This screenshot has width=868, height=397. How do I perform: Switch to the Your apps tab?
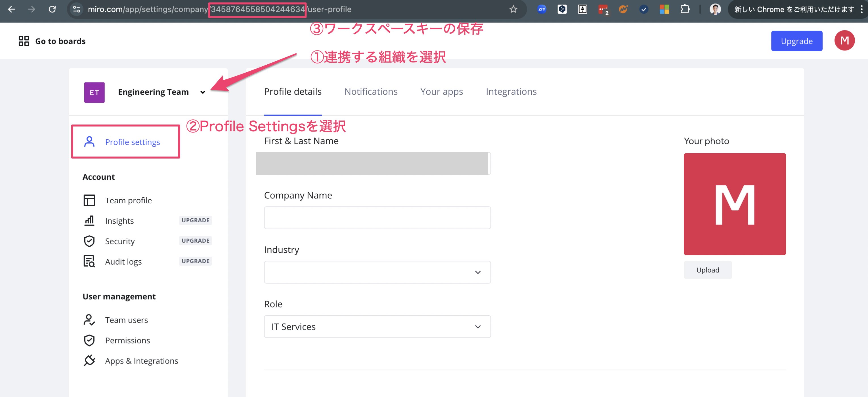(441, 92)
